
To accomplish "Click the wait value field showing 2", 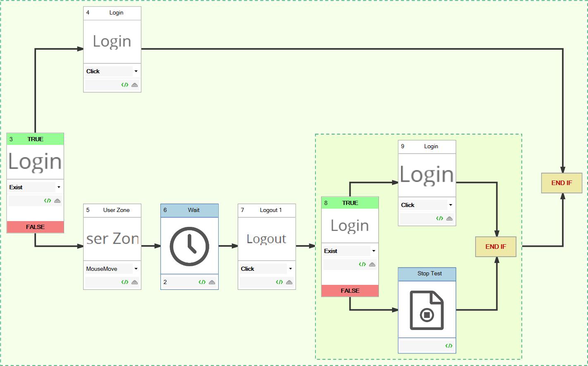I will 178,282.
